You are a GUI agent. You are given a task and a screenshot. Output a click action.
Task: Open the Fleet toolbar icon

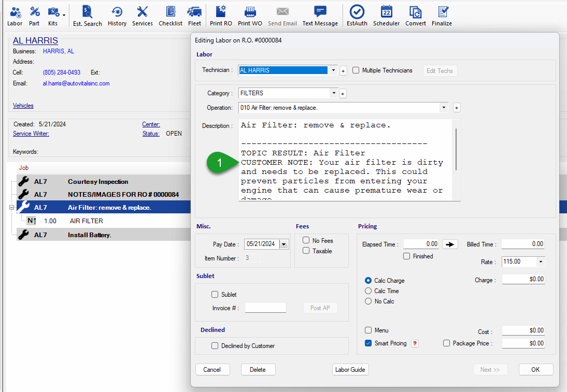(x=194, y=16)
